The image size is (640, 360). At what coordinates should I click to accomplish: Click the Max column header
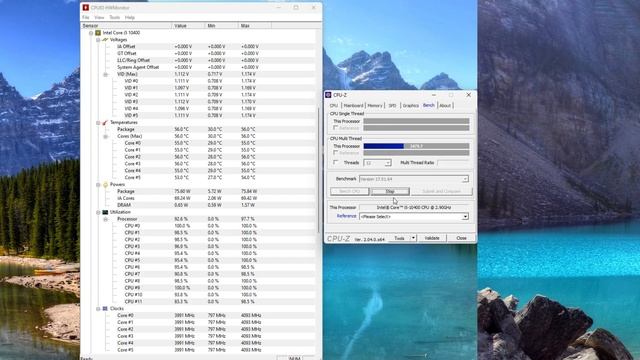(x=255, y=26)
